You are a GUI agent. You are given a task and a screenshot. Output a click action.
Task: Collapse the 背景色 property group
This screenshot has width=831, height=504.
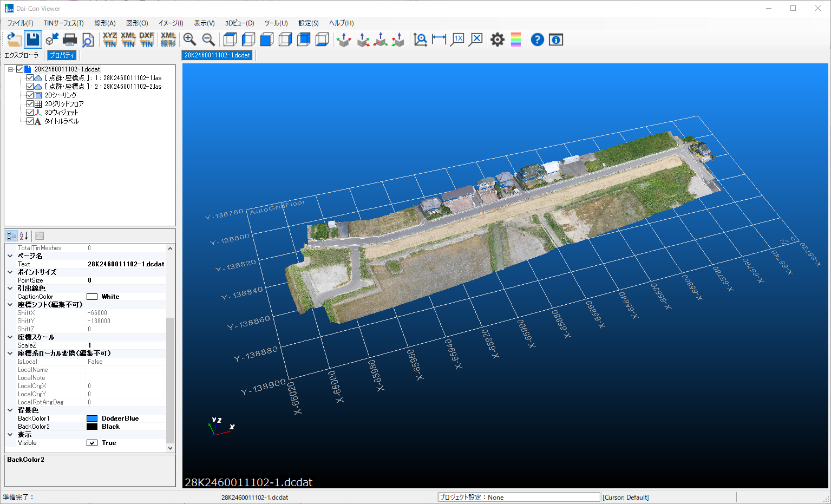tap(10, 410)
